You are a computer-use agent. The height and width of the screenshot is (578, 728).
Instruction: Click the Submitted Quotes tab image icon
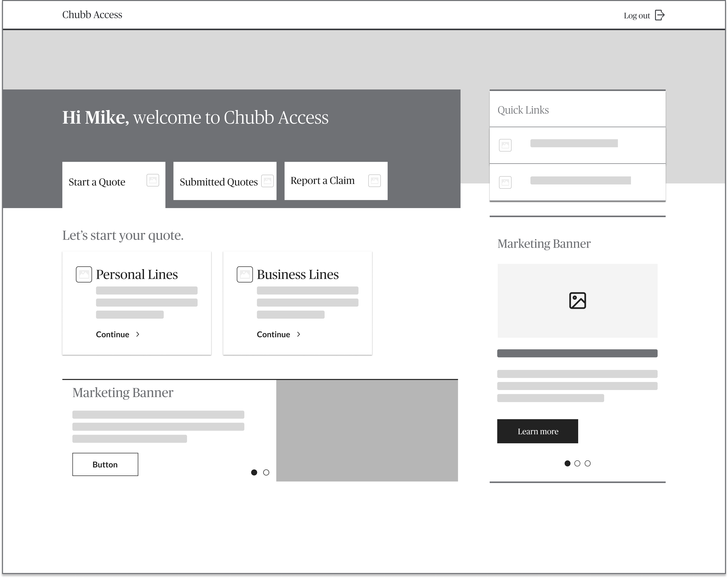(x=267, y=181)
